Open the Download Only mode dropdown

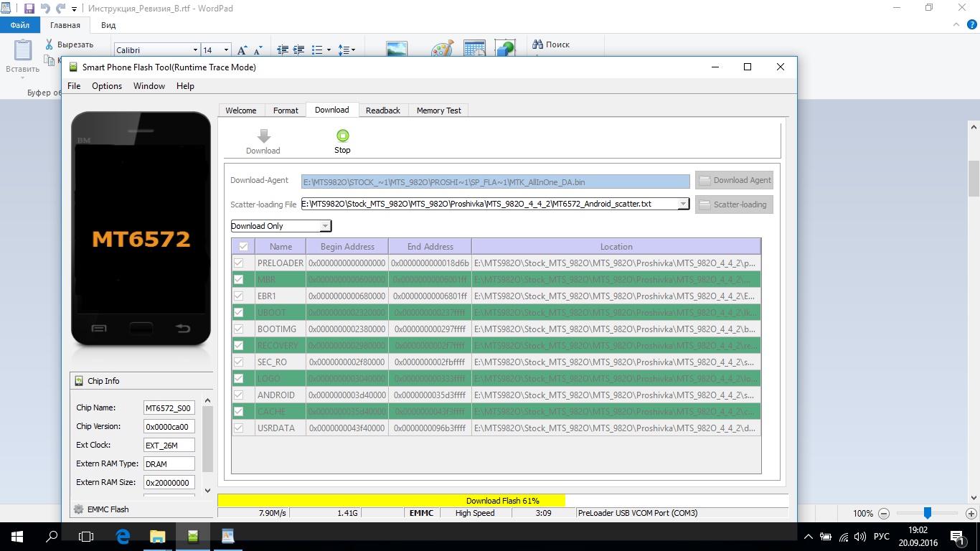325,226
